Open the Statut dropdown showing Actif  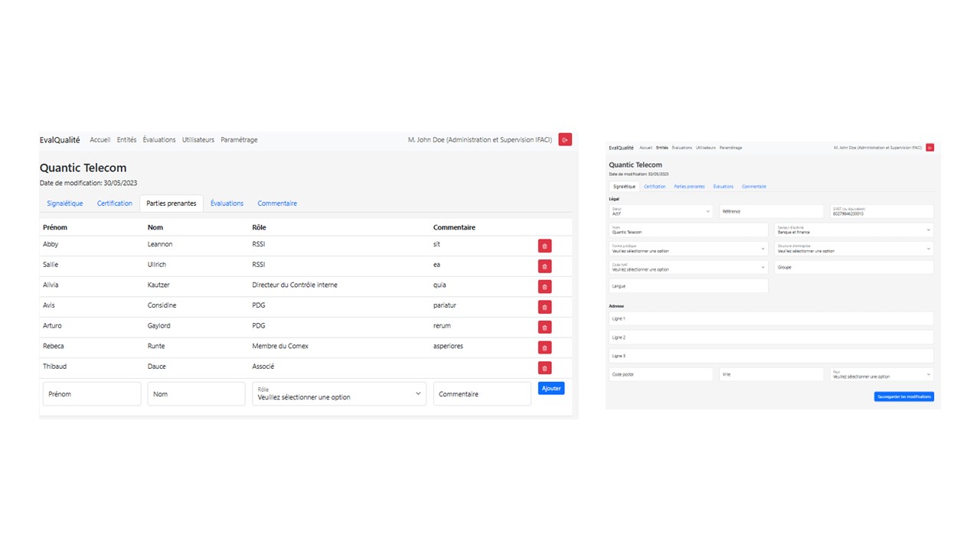point(661,211)
